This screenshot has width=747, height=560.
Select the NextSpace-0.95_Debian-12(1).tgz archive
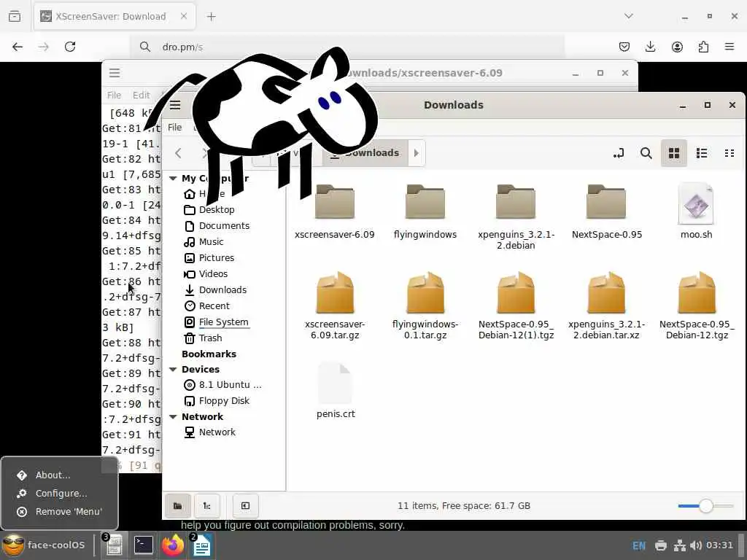(x=516, y=306)
